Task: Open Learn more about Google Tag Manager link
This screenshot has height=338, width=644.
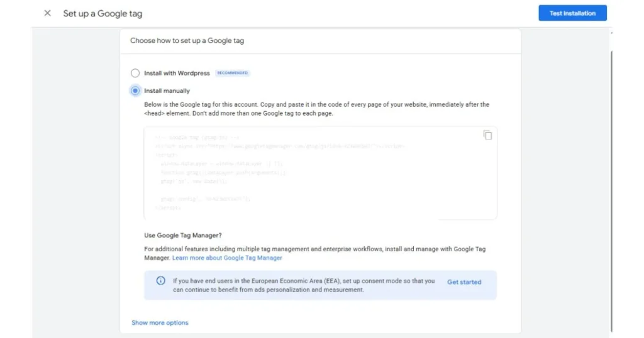Action: [227, 258]
